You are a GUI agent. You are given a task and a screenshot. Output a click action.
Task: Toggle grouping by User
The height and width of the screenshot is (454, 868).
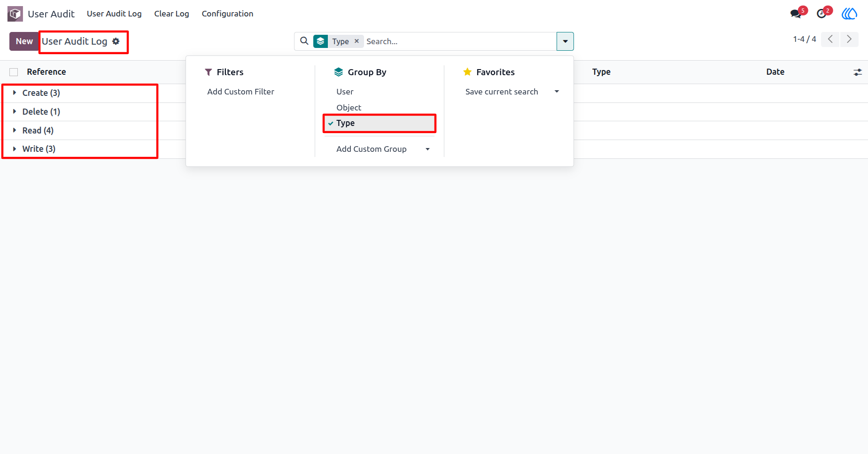(345, 92)
